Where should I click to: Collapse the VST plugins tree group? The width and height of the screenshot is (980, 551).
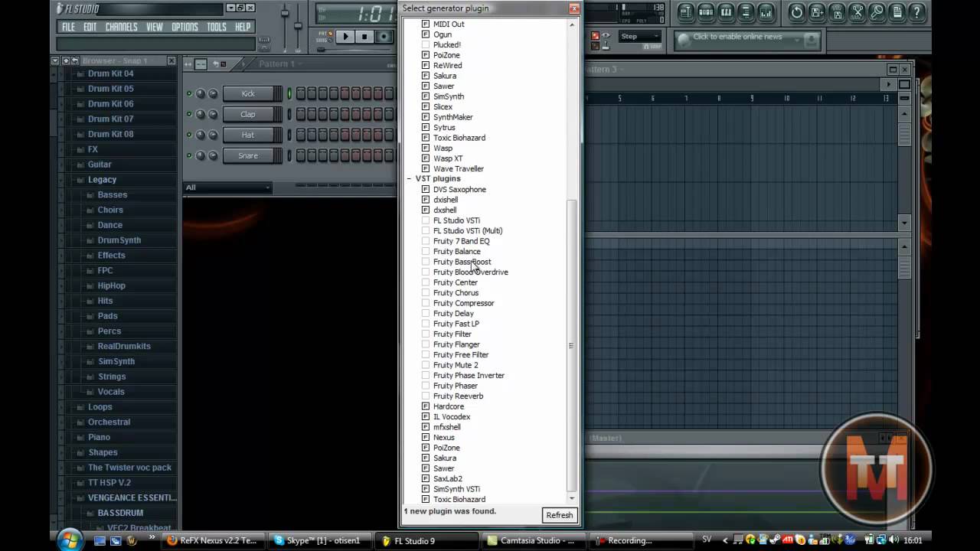pyautogui.click(x=409, y=179)
